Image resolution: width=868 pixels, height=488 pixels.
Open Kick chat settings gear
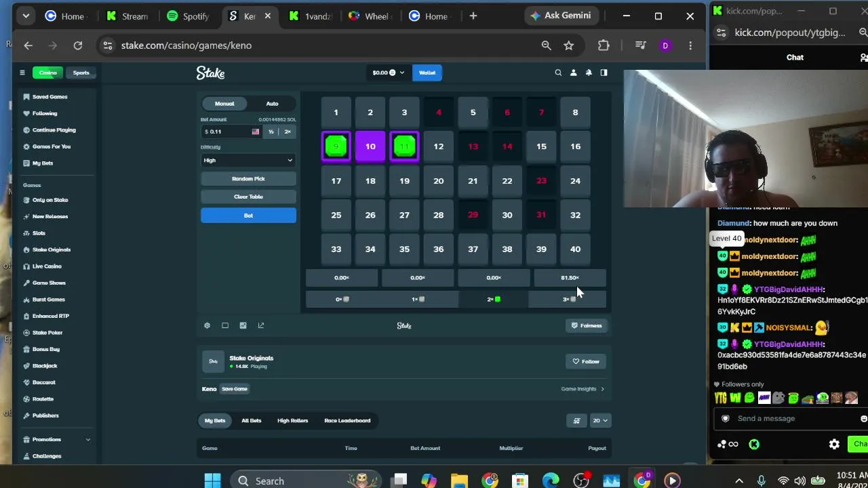tap(834, 444)
